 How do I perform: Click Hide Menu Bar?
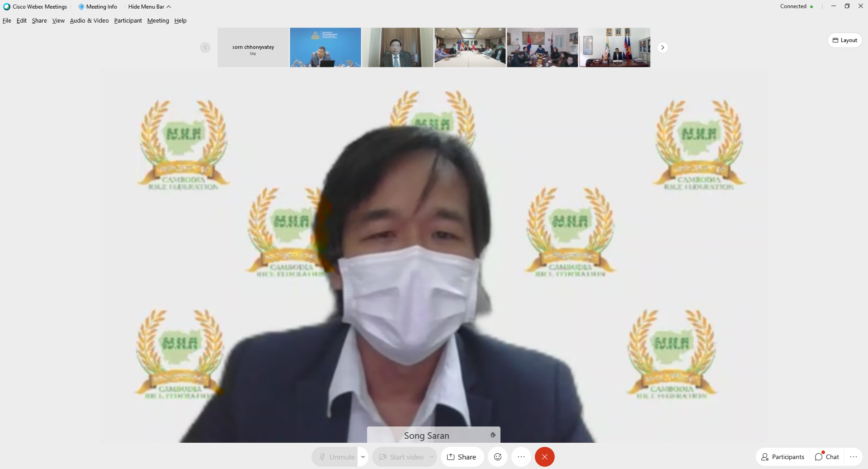click(x=149, y=7)
